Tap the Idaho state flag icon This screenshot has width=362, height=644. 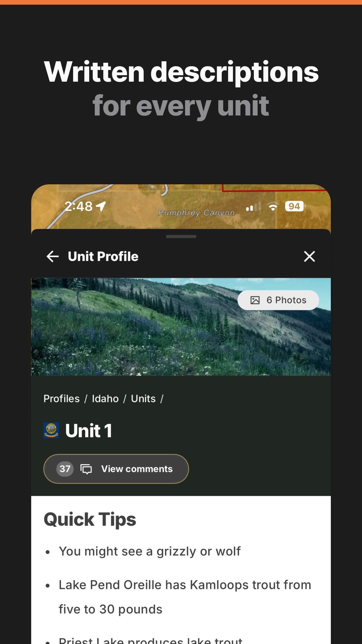51,430
